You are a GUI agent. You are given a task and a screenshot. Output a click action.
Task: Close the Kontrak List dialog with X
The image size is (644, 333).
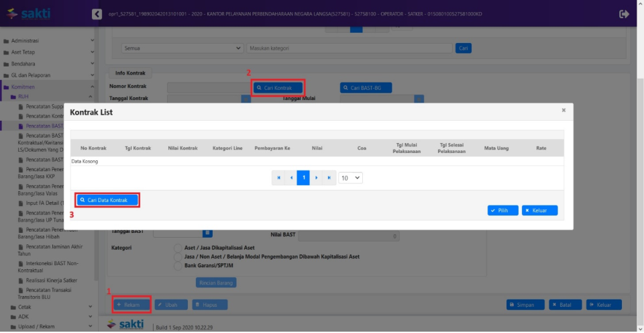pos(563,109)
